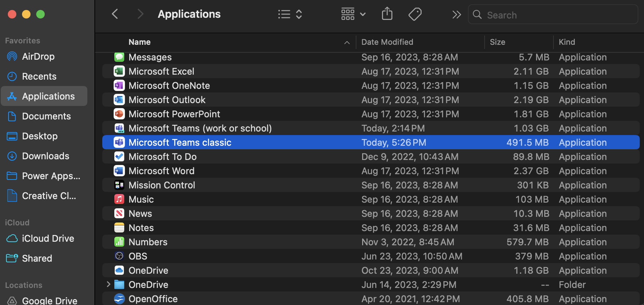Click the Mission Control app icon
The width and height of the screenshot is (644, 305).
click(119, 185)
